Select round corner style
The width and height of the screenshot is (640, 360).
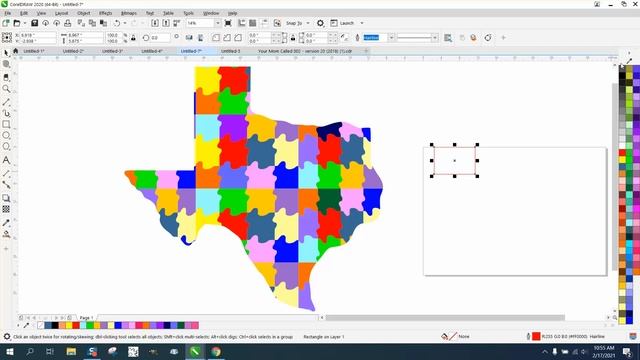(x=216, y=38)
